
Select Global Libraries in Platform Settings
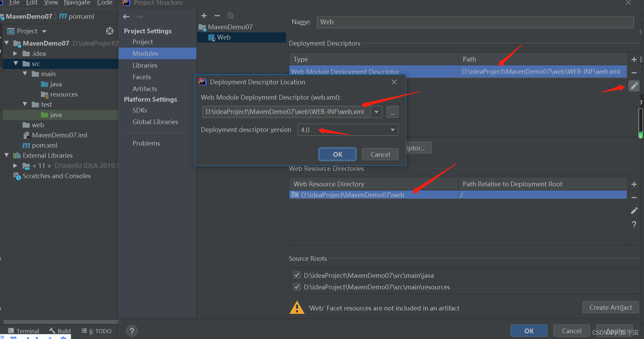pos(155,122)
